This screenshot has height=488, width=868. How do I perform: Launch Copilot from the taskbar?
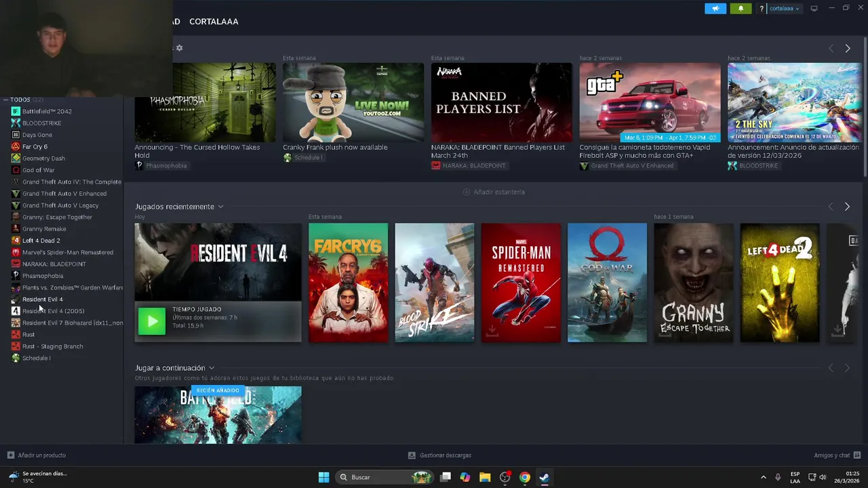465,477
